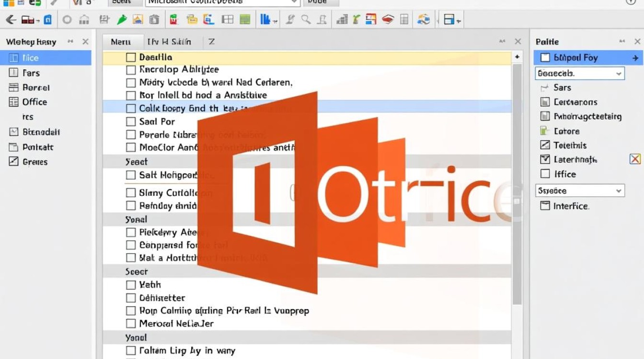Image resolution: width=644 pixels, height=359 pixels.
Task: Select Office in the left sidebar
Action: click(34, 102)
